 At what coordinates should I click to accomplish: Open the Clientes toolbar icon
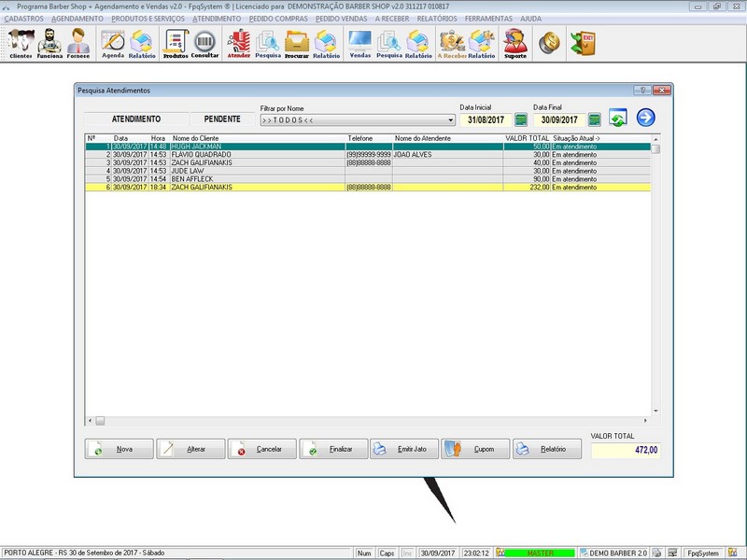click(21, 43)
